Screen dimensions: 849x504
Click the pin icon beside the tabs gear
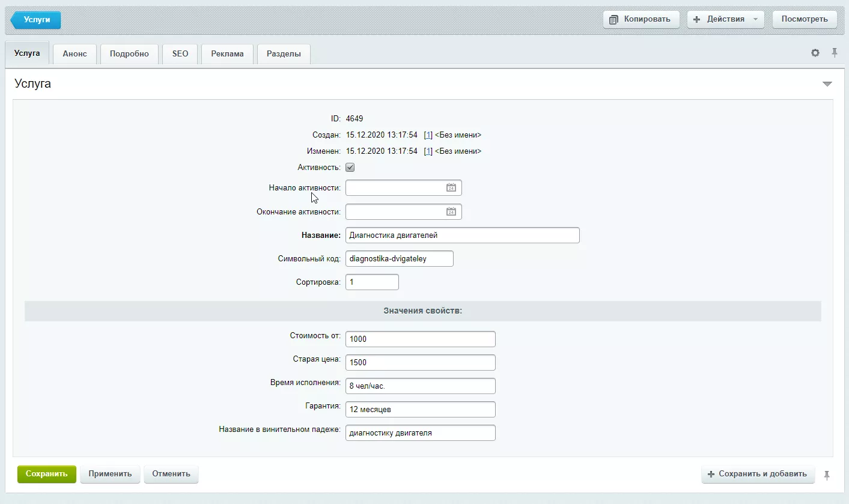pos(835,53)
